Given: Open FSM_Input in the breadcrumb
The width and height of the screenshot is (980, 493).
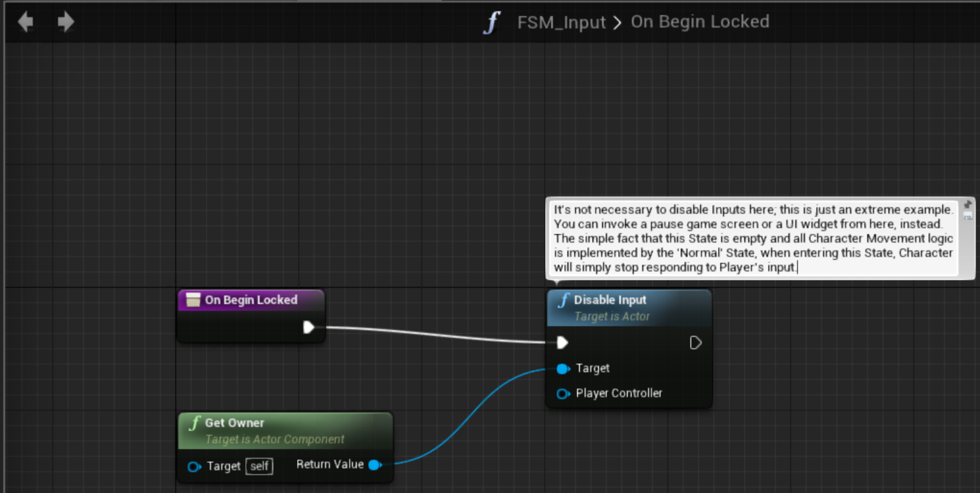Looking at the screenshot, I should 561,22.
